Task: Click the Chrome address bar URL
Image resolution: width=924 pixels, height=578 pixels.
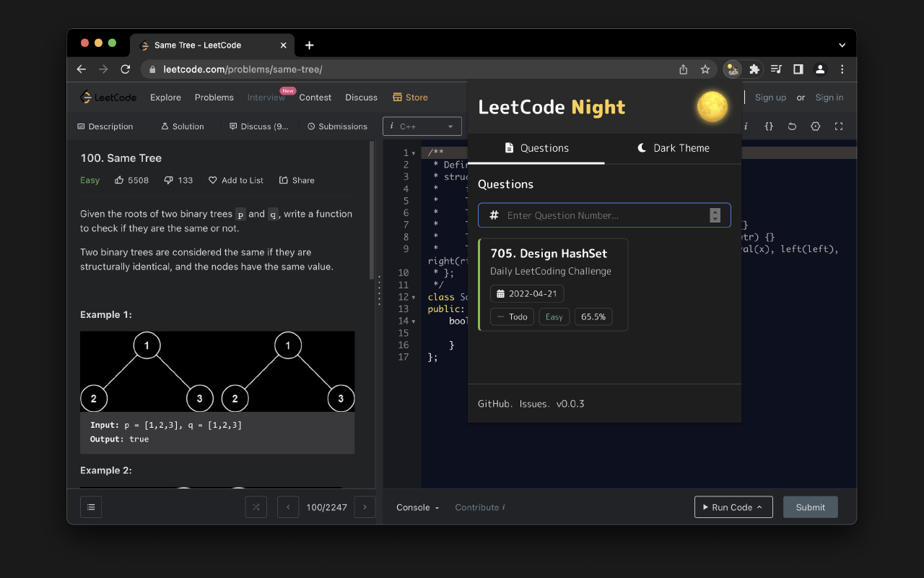Action: point(243,69)
